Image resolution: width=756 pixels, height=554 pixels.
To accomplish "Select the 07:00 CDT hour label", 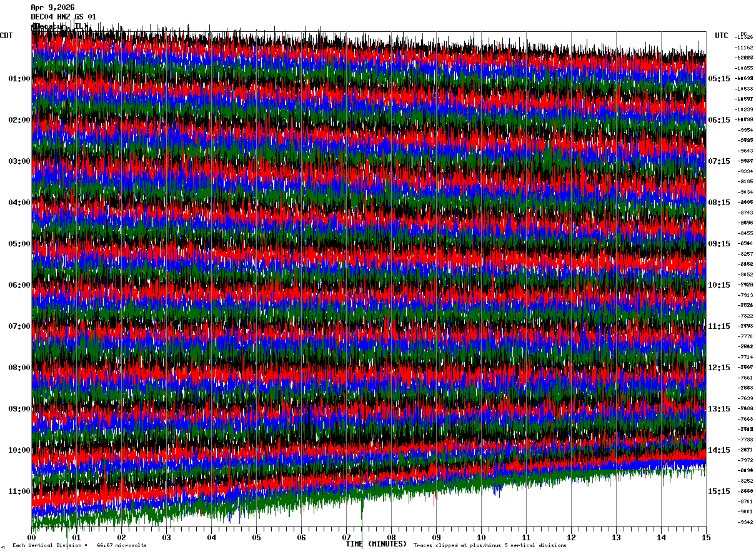I will [19, 326].
